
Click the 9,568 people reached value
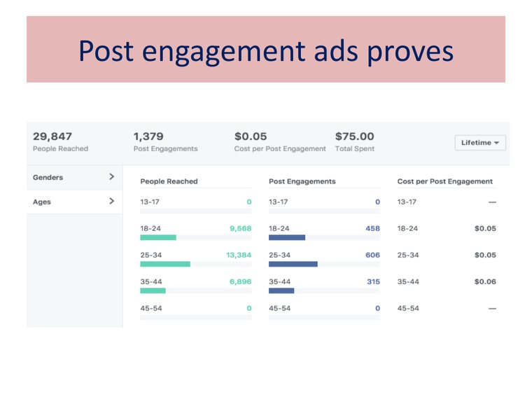click(x=241, y=228)
